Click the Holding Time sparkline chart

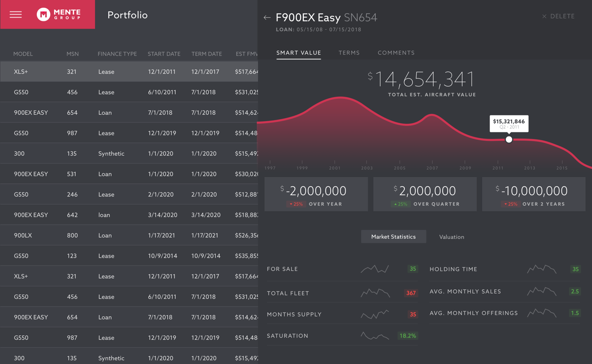click(x=541, y=269)
